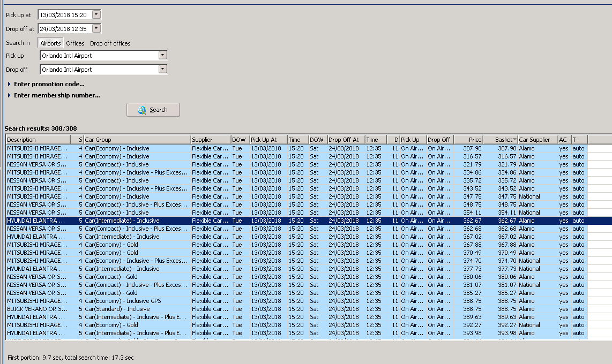This screenshot has width=612, height=364.
Task: Switch to the Offices tab
Action: click(x=75, y=43)
